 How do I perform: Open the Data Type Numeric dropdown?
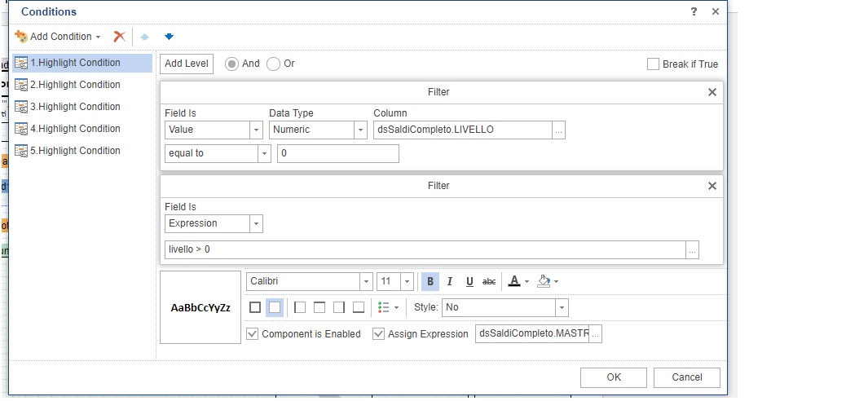click(360, 130)
